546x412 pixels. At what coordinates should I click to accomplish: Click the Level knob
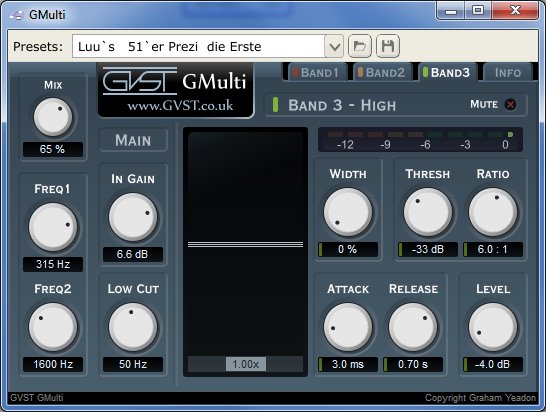pyautogui.click(x=493, y=327)
